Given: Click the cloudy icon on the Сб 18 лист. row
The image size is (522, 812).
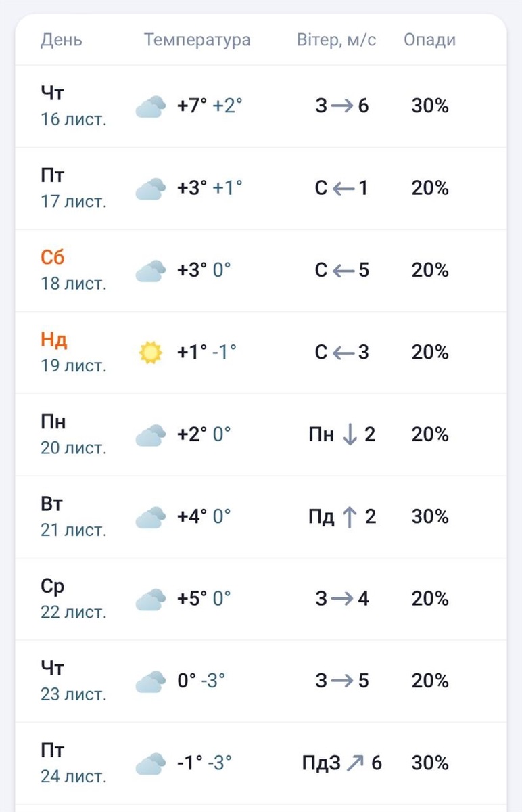Looking at the screenshot, I should (x=150, y=271).
